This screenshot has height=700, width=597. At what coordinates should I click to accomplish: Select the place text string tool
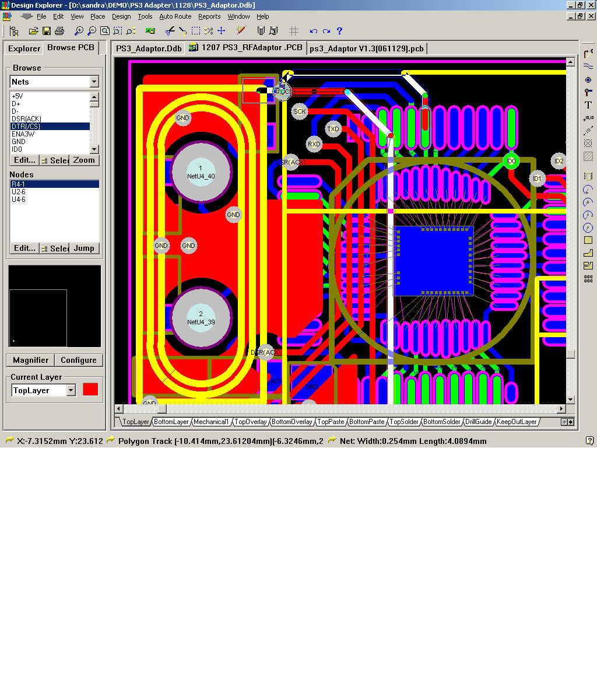(588, 105)
